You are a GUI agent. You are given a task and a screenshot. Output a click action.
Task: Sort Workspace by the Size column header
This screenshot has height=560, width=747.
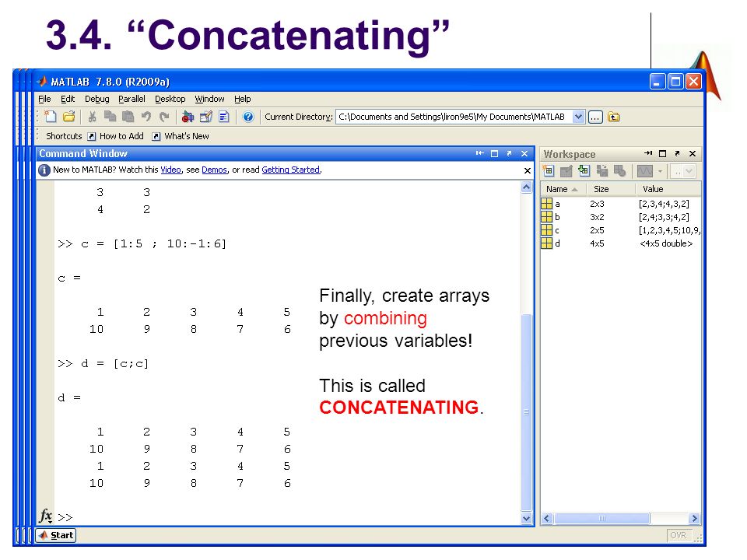(x=612, y=189)
